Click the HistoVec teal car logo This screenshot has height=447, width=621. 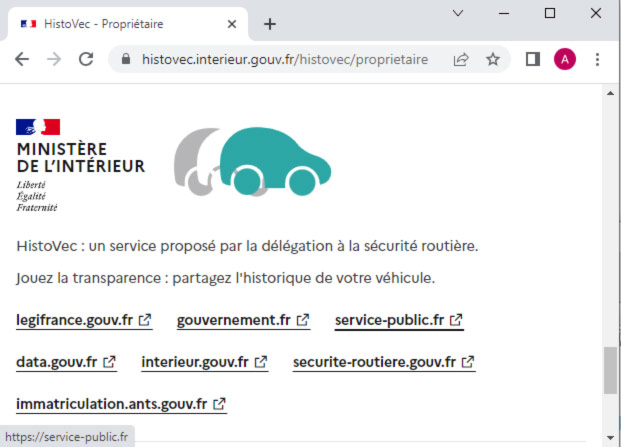tap(253, 162)
